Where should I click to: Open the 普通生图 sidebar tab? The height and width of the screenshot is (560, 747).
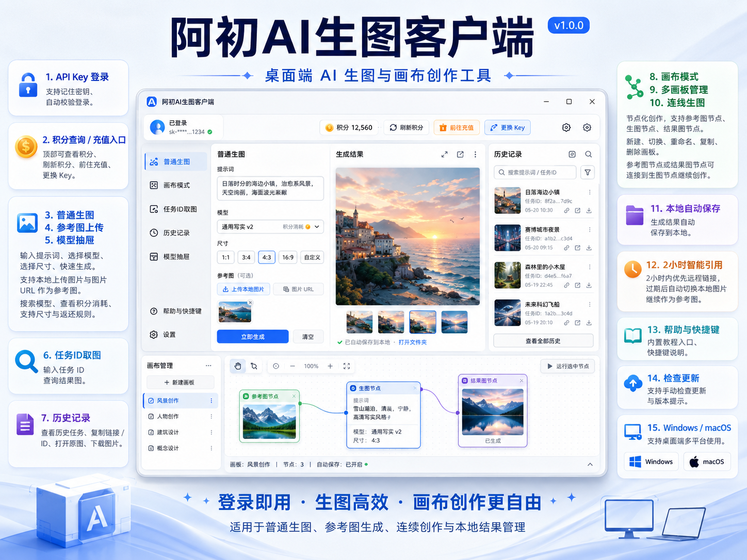(x=175, y=162)
